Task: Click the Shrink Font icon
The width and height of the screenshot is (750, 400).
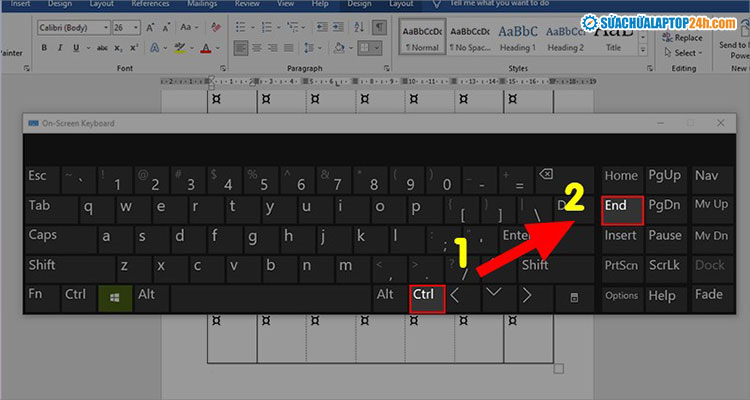Action: [x=165, y=28]
